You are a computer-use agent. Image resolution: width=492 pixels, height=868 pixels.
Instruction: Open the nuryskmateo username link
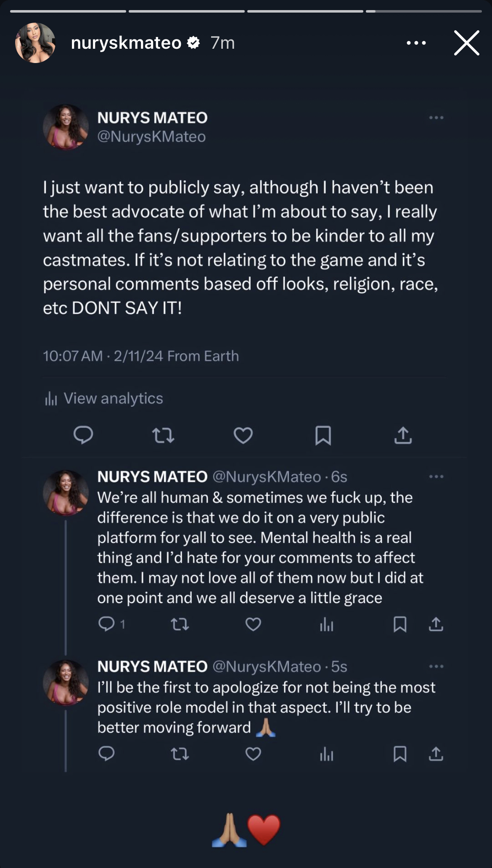(x=126, y=43)
